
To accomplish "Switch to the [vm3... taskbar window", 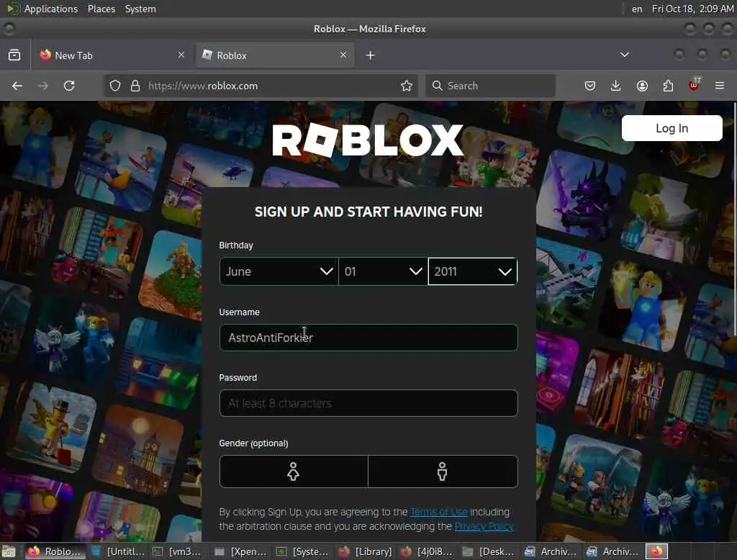I will pos(178,551).
